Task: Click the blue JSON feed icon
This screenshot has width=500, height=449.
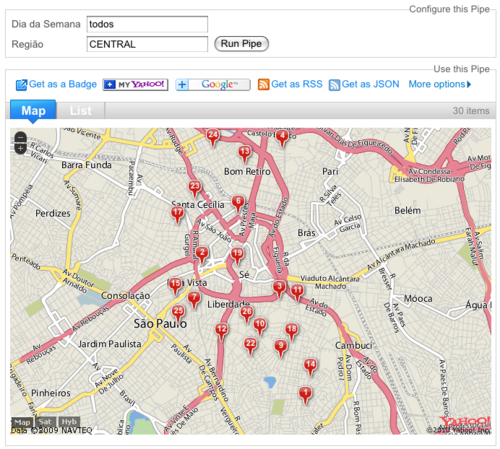Action: (x=334, y=85)
